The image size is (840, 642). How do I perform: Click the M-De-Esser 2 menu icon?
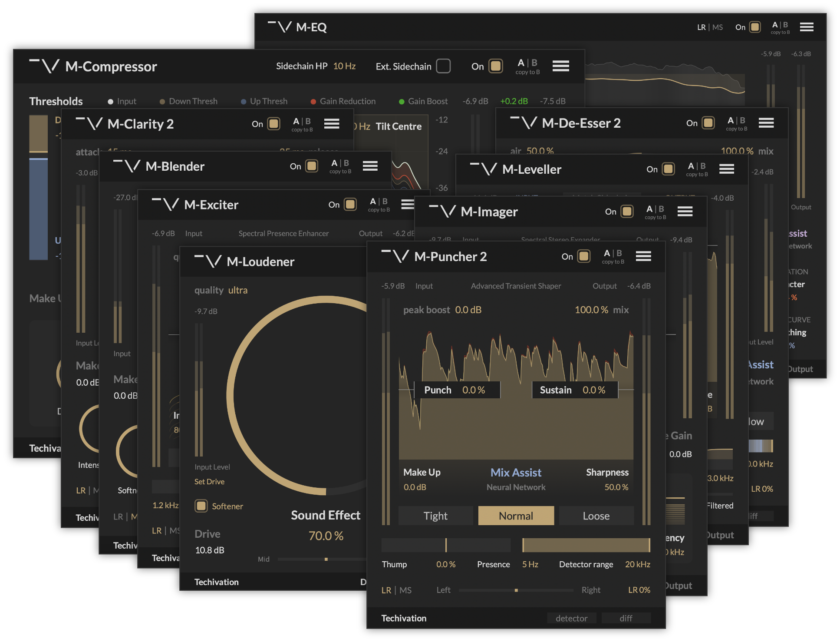pos(766,123)
